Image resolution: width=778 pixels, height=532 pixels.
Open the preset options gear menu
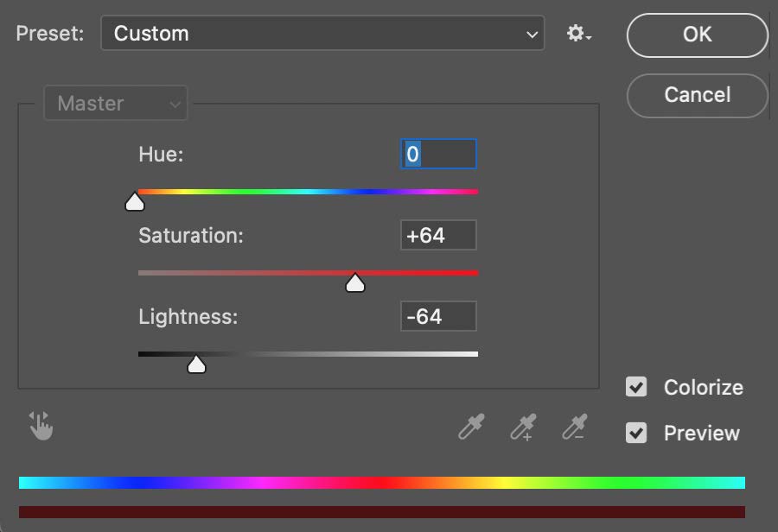tap(578, 34)
